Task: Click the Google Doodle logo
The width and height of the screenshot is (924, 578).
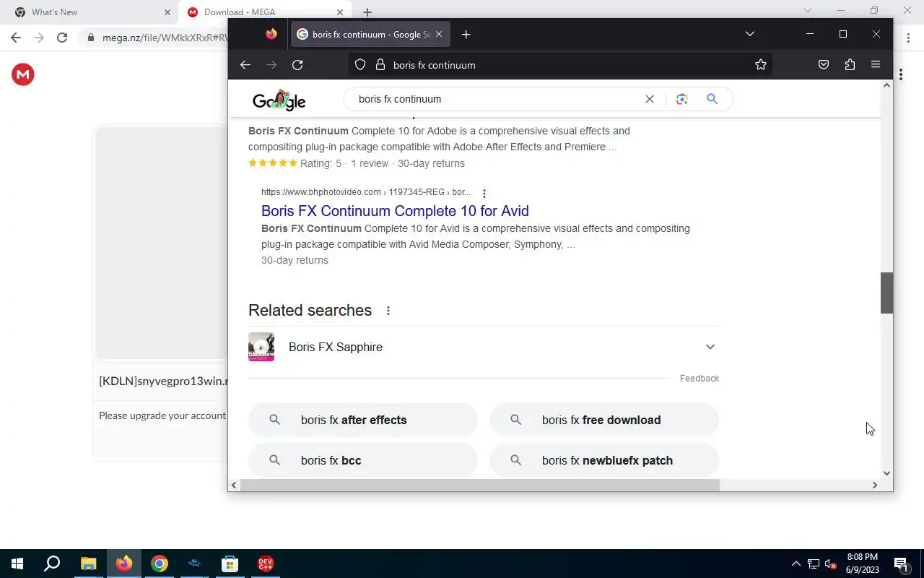Action: coord(279,100)
